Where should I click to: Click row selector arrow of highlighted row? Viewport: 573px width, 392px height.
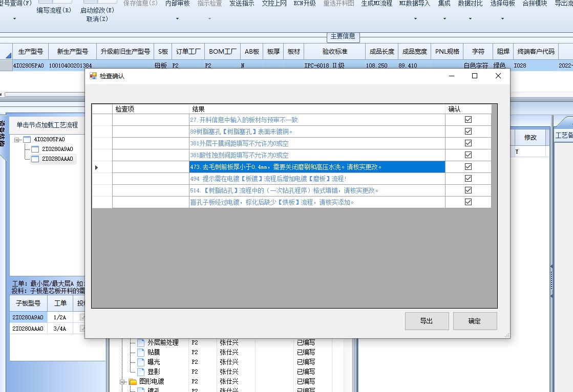coord(96,167)
